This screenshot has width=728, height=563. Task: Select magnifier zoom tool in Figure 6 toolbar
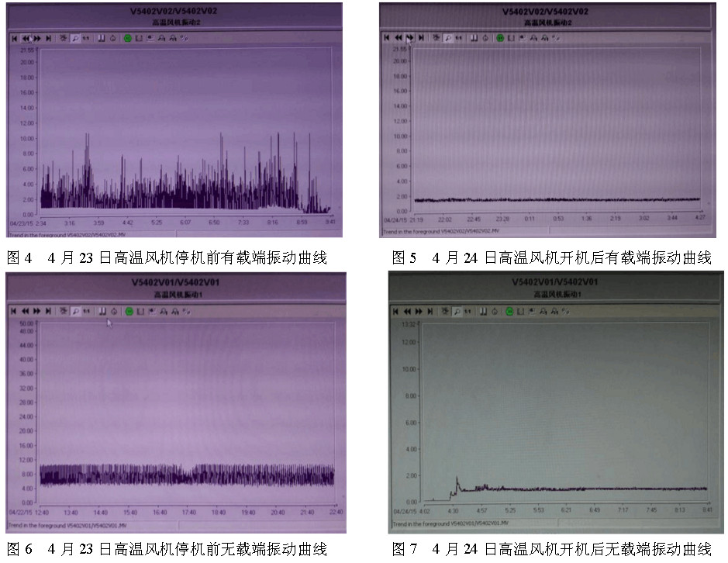click(75, 311)
